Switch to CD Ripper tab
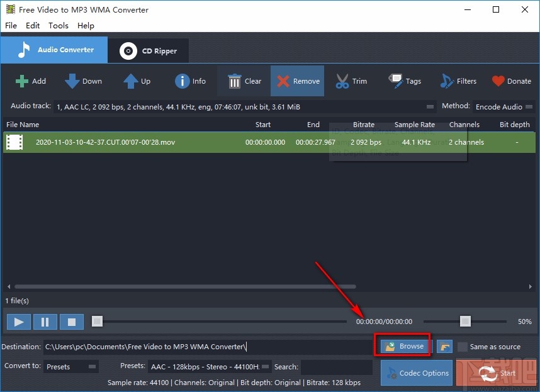 pos(148,51)
